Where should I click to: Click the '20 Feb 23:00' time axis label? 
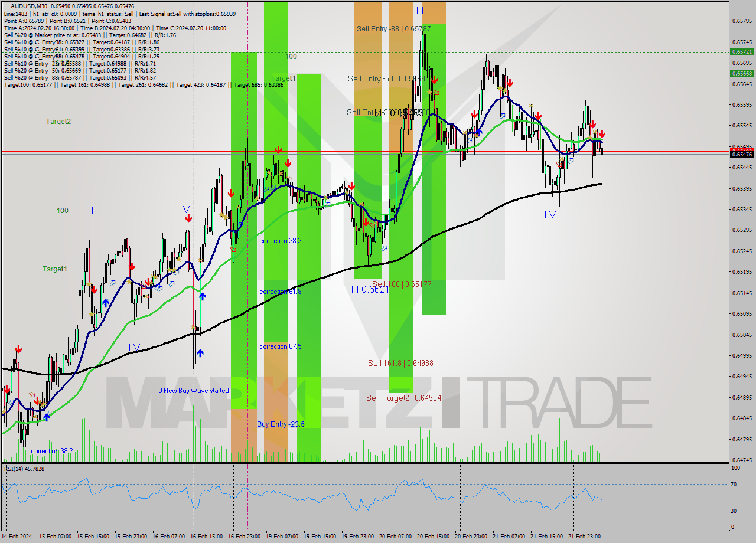(470, 537)
